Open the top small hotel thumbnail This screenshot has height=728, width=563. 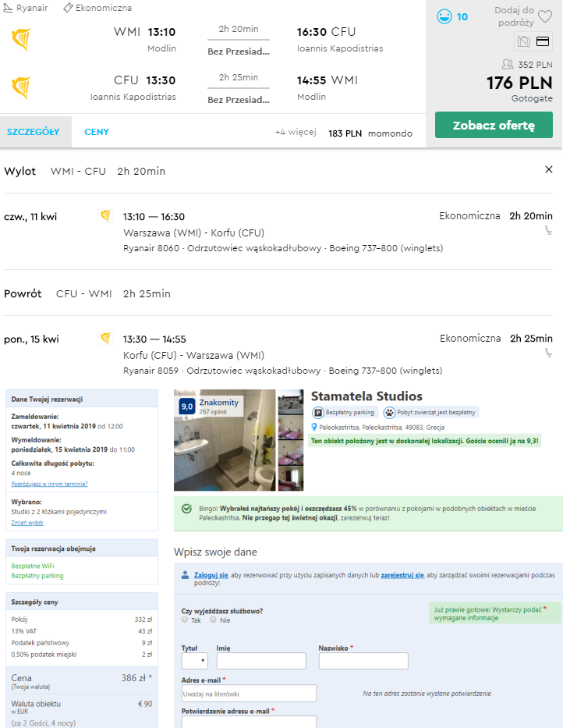click(291, 402)
